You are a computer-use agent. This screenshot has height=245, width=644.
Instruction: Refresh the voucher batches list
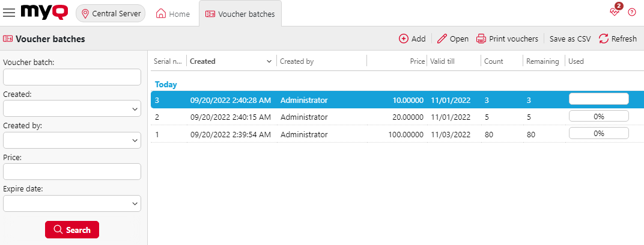click(618, 39)
